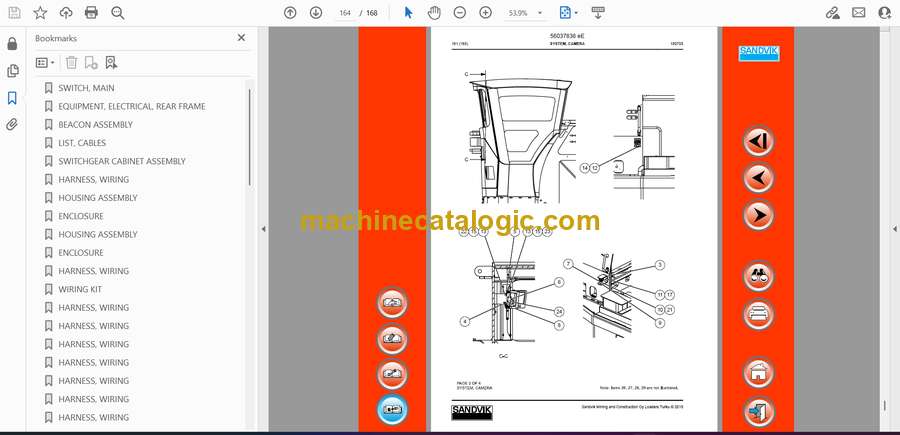Viewport: 900px width, 435px height.
Task: Click the topmost left orange round button
Action: [x=392, y=302]
